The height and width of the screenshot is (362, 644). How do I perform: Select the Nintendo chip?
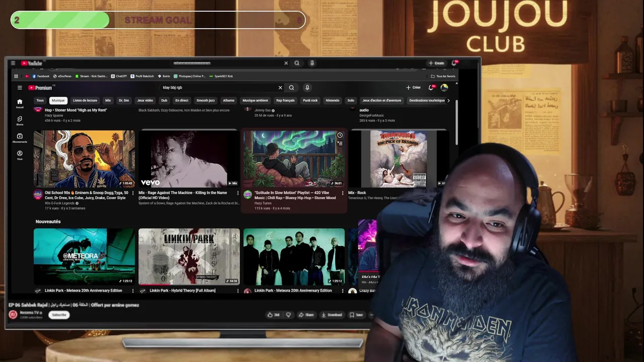pos(332,101)
